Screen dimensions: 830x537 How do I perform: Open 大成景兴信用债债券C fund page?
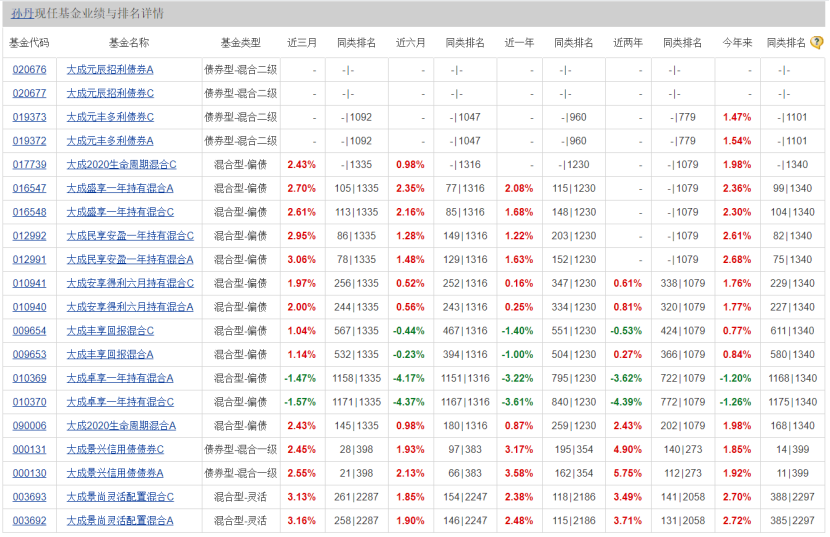point(115,450)
